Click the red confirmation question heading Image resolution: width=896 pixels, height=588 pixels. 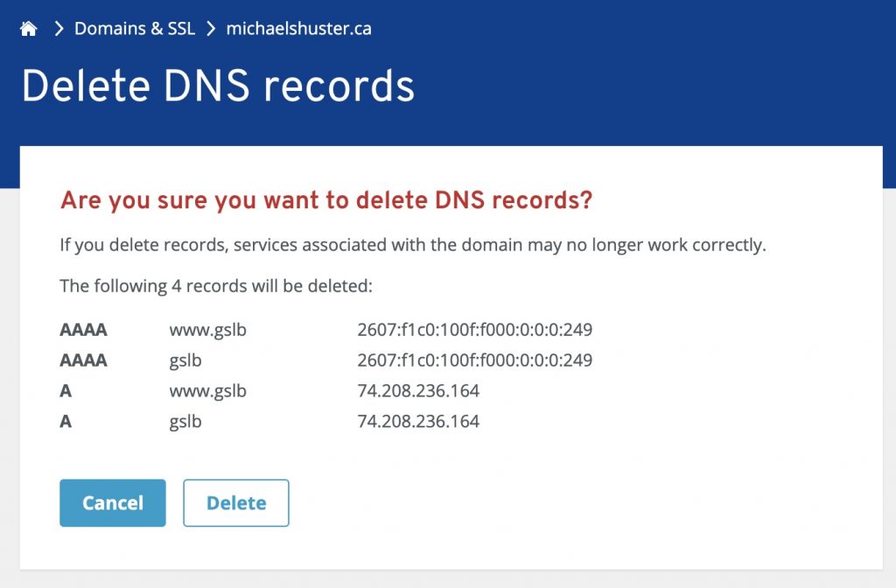[325, 200]
